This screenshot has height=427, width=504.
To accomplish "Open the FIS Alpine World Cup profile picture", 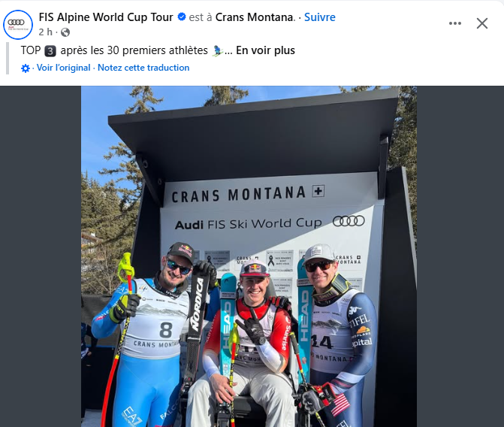I will pos(18,25).
